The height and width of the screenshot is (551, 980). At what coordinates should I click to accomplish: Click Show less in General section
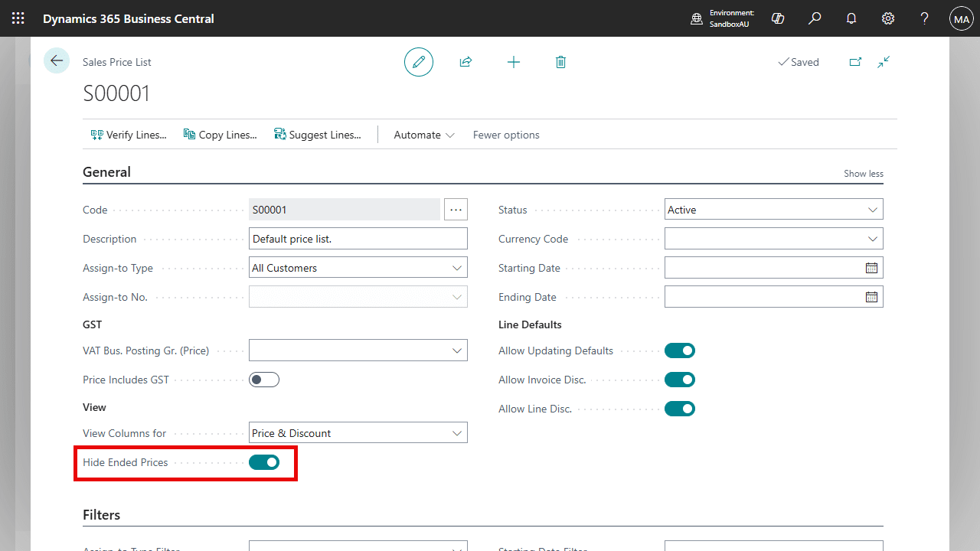tap(864, 174)
